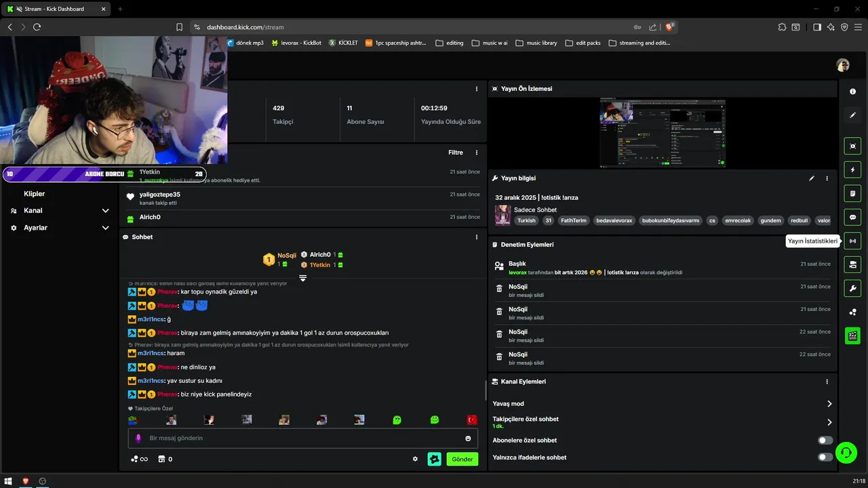Open levorax link in Başlık moderation entry
This screenshot has width=868, height=488.
[x=517, y=272]
